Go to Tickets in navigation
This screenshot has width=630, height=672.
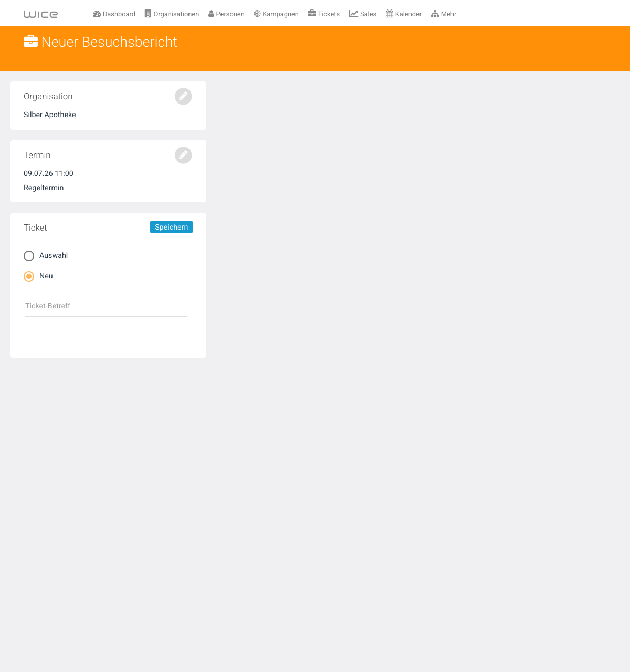(323, 14)
